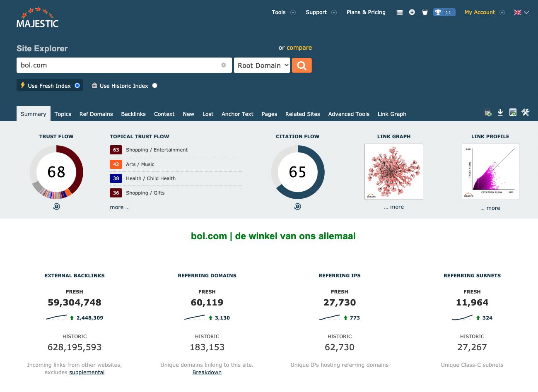Viewport: 538px width, 392px height.
Task: Click the 36 Shopping / Gifts swatch
Action: [x=116, y=193]
